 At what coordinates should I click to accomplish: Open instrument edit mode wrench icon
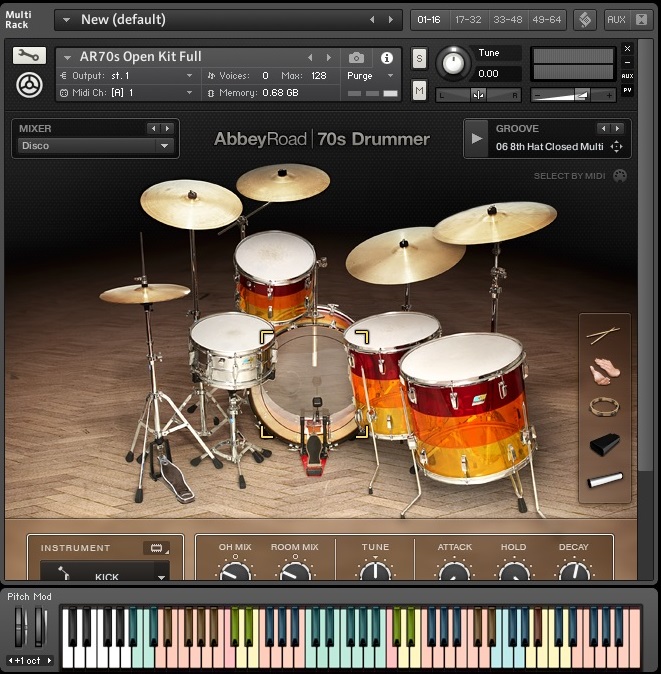coord(29,55)
